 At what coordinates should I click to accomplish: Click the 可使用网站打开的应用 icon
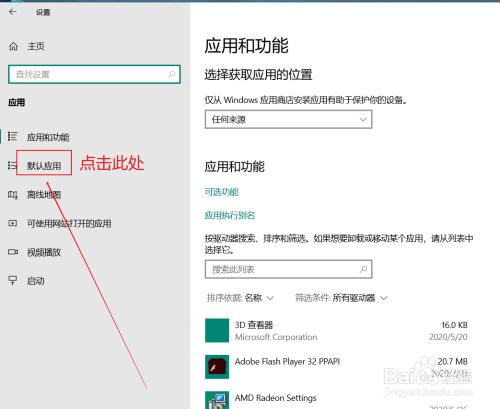13,223
